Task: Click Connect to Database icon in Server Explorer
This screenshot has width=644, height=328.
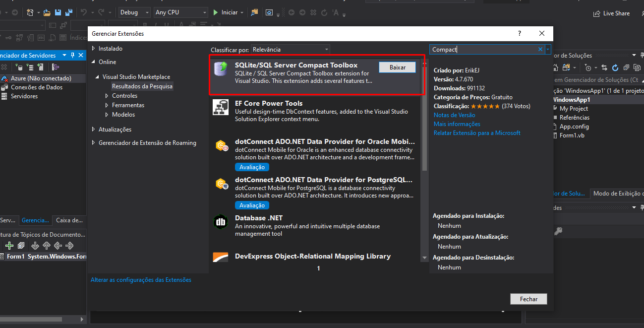Action: coord(19,67)
